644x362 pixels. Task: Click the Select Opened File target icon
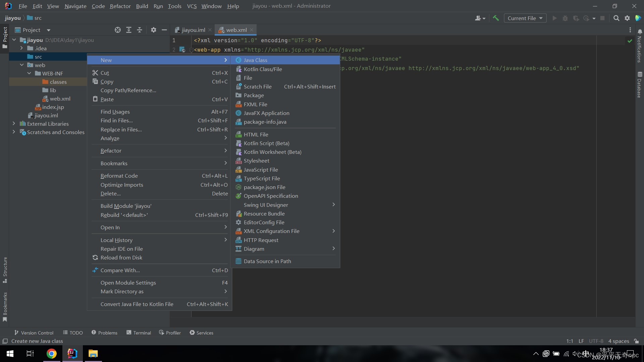pyautogui.click(x=118, y=30)
